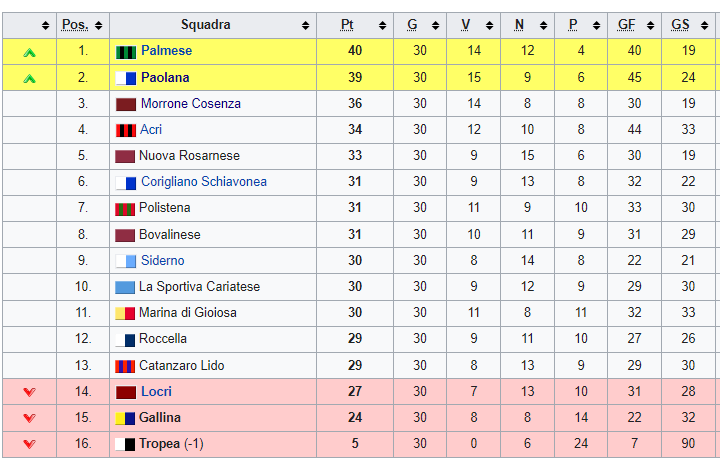Click the Palmese team flag icon

click(126, 52)
